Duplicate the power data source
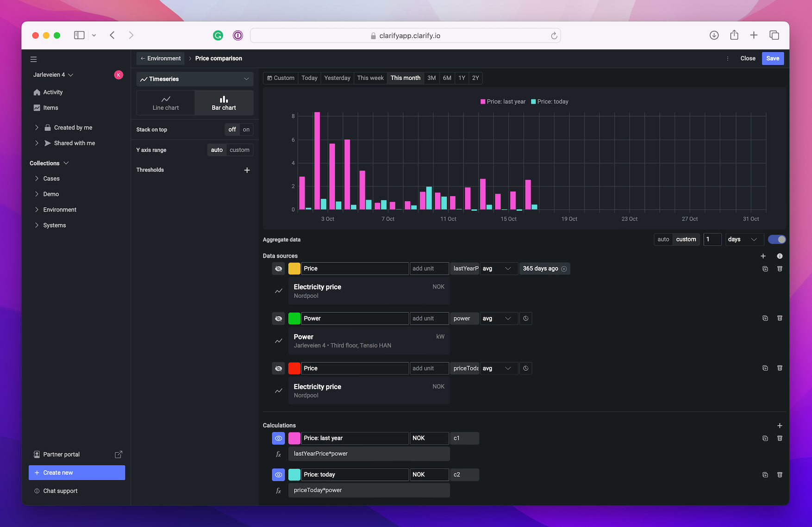Viewport: 812px width, 527px height. [765, 318]
